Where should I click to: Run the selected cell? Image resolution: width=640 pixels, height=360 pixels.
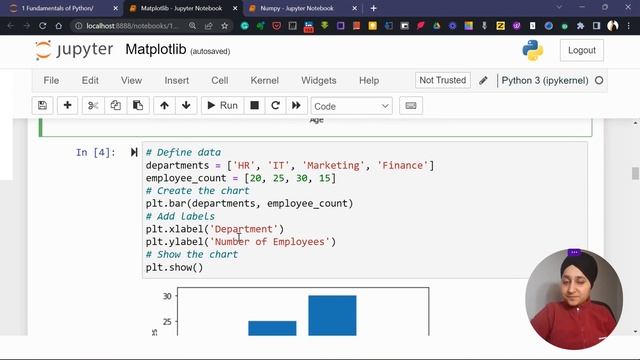(222, 106)
